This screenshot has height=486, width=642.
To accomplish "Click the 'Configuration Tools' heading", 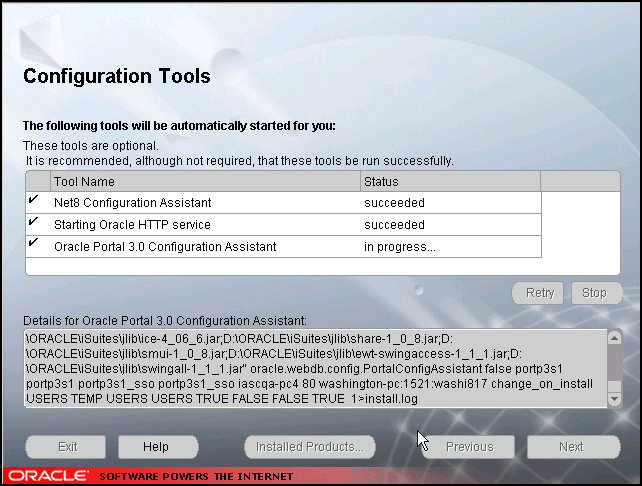I will (117, 76).
